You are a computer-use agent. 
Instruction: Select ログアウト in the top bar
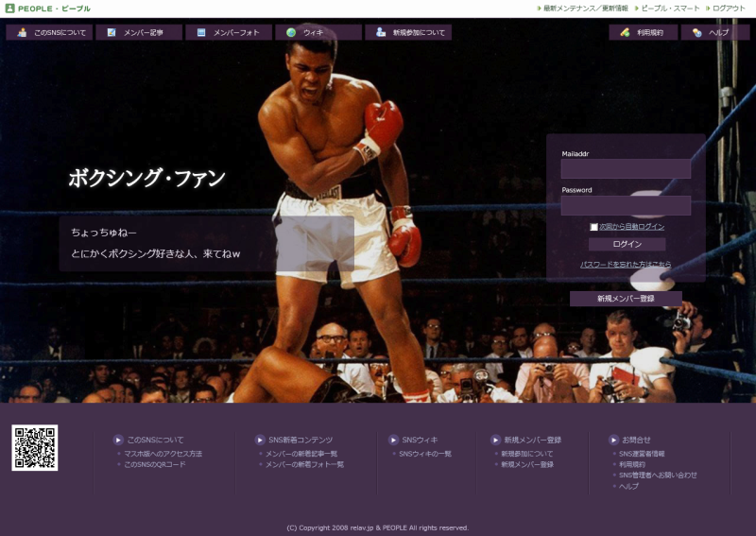729,9
